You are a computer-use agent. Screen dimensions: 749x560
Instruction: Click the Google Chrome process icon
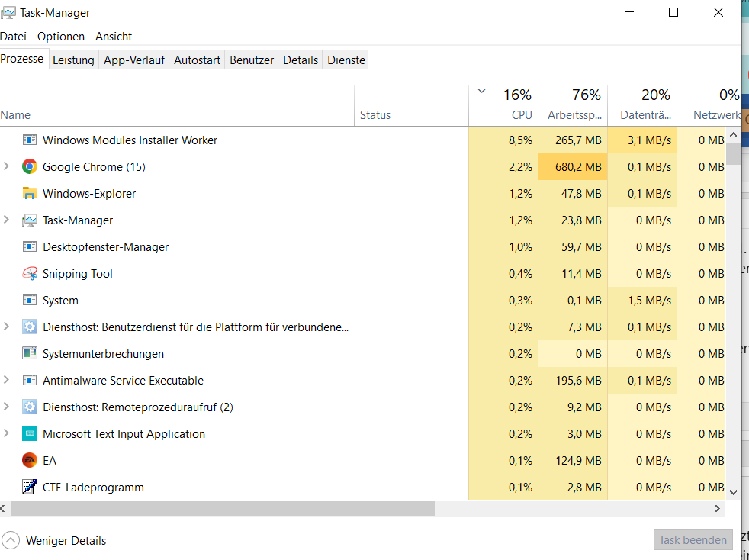30,167
